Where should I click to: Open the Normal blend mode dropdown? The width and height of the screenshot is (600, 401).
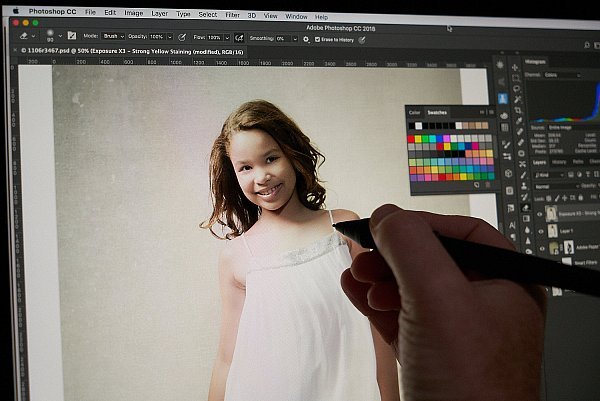[556, 187]
